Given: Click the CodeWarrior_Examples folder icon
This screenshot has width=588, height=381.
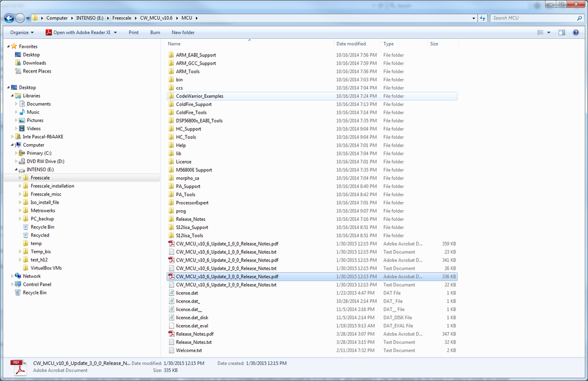Looking at the screenshot, I should point(171,96).
